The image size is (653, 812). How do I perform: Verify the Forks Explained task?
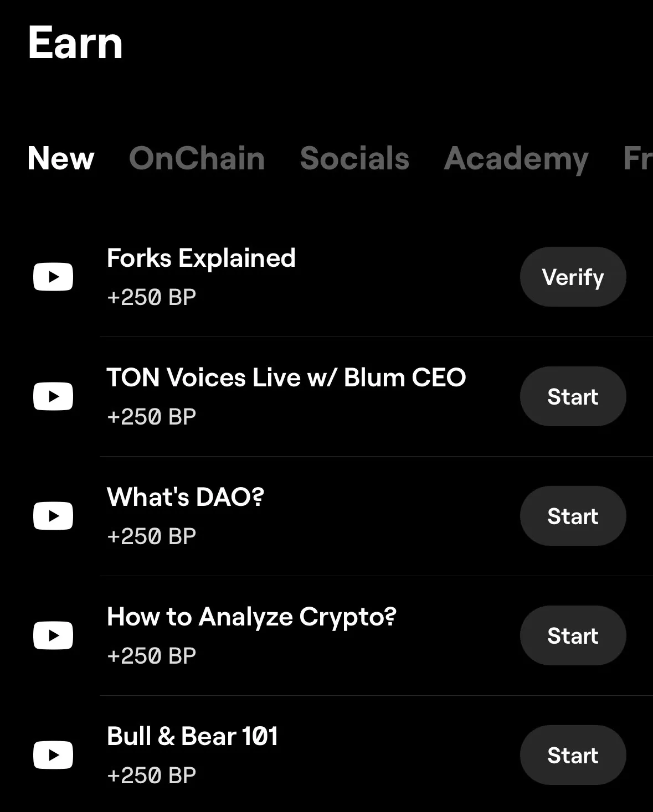pos(573,277)
